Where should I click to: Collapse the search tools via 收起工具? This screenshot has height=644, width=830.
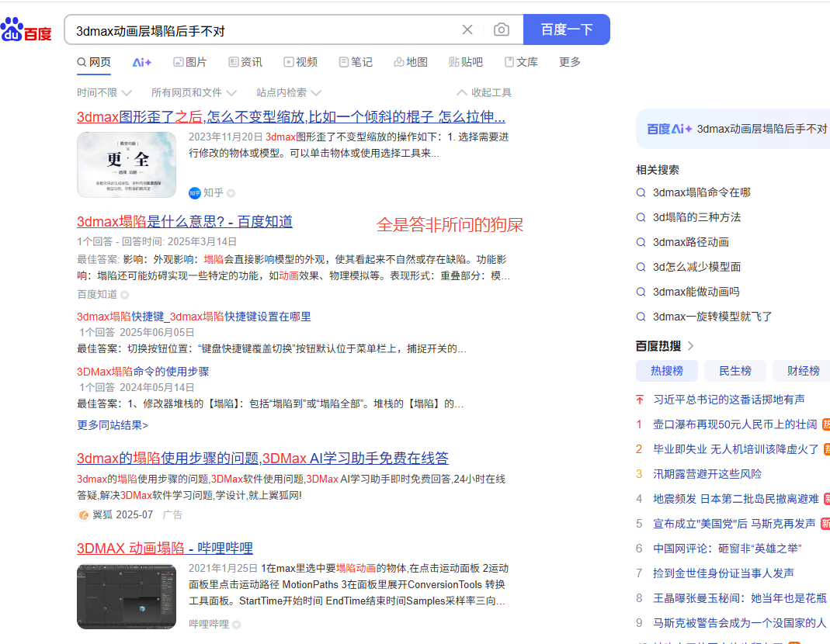(x=484, y=92)
